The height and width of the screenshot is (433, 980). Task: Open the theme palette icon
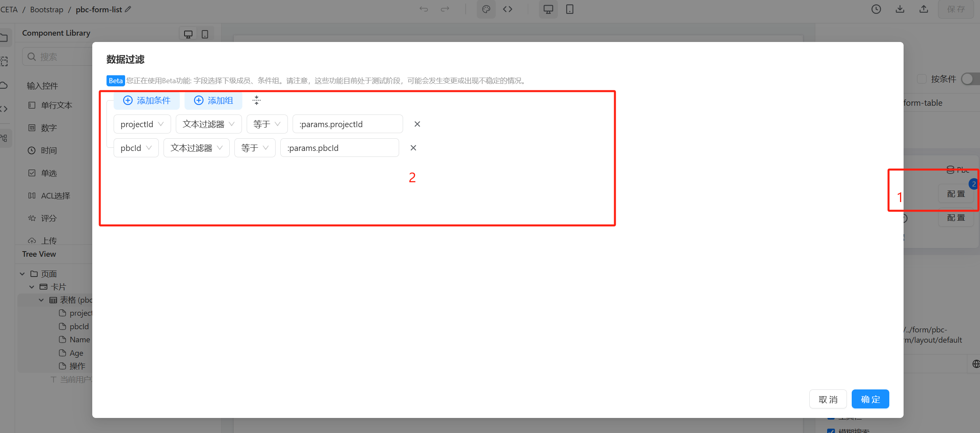(x=486, y=9)
